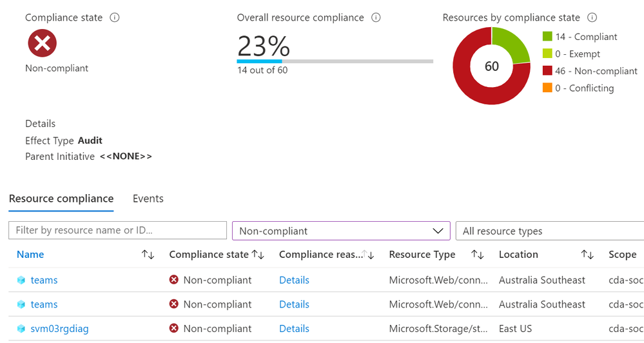Sort by Resource Type column arrows
This screenshot has height=343, width=644.
[477, 255]
